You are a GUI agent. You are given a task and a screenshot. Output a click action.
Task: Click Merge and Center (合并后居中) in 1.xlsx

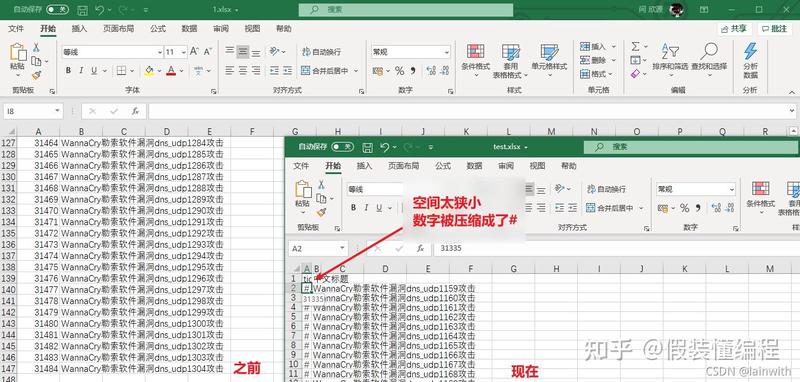[325, 71]
